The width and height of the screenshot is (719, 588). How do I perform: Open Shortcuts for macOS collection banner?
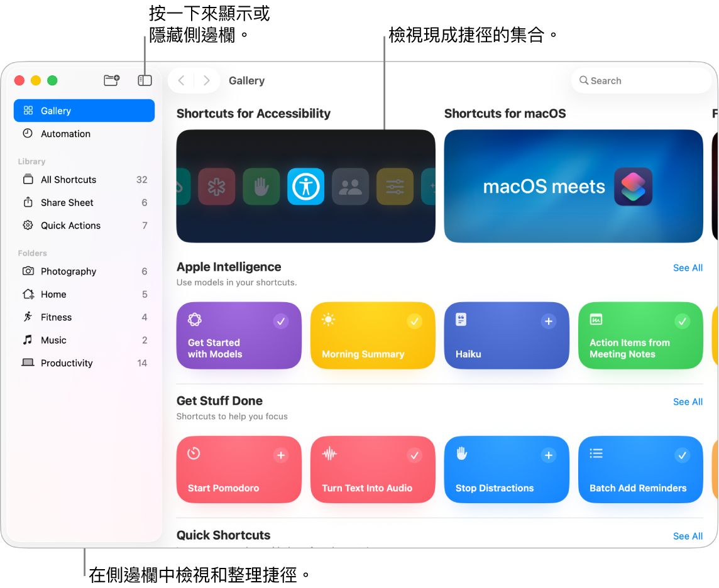pyautogui.click(x=573, y=186)
